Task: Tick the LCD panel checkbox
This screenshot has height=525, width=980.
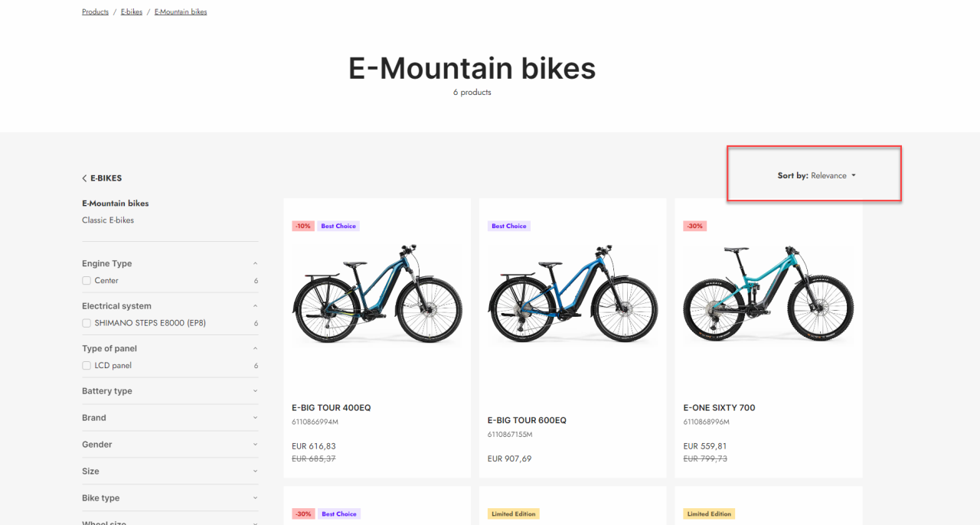Action: (x=87, y=366)
